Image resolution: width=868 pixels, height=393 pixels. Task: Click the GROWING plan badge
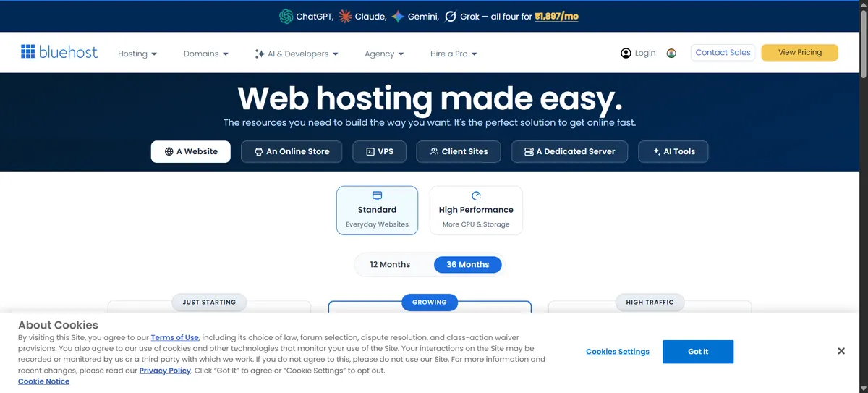430,302
